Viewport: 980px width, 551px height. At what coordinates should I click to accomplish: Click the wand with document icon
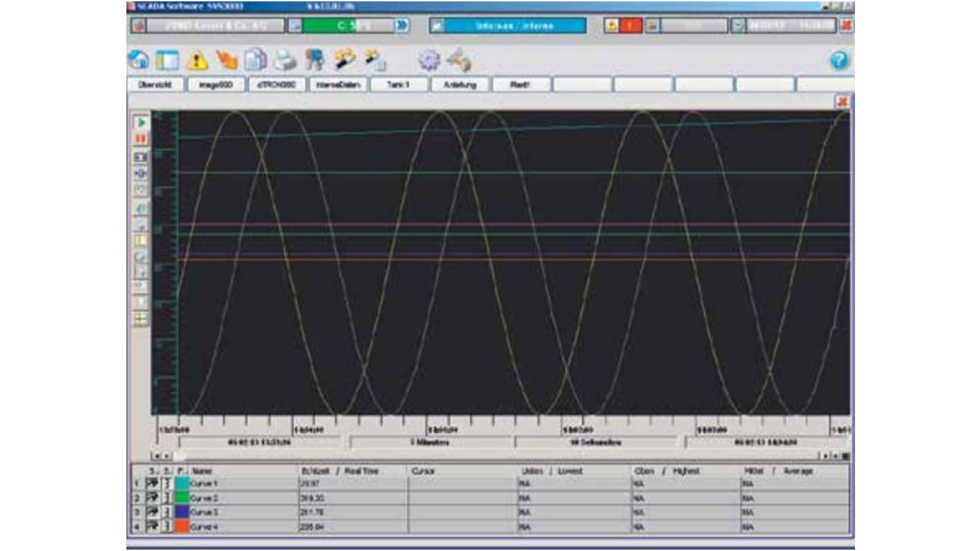(374, 60)
